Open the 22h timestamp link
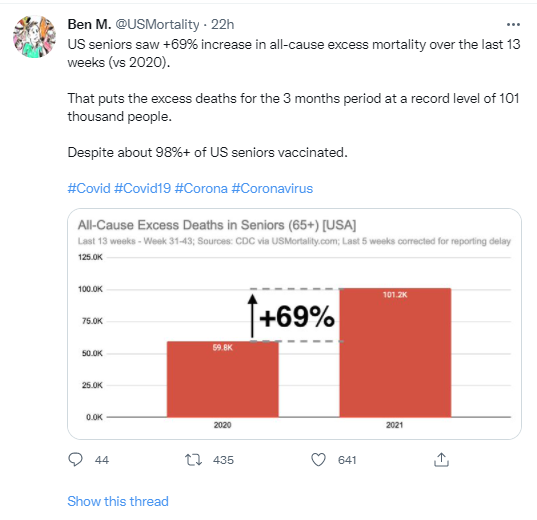This screenshot has width=537, height=520. (222, 24)
